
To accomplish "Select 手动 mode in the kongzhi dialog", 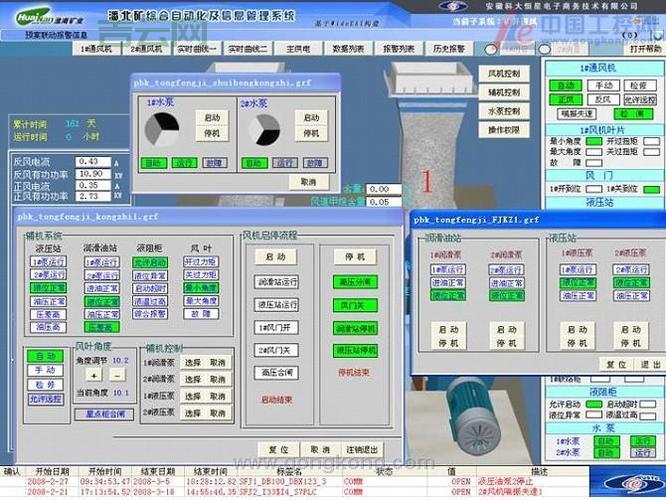I will [x=45, y=370].
